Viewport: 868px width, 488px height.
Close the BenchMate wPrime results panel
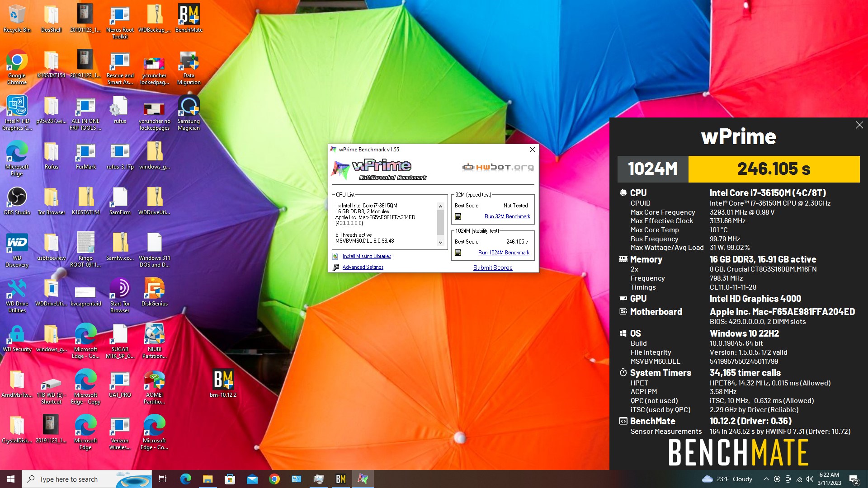tap(859, 125)
